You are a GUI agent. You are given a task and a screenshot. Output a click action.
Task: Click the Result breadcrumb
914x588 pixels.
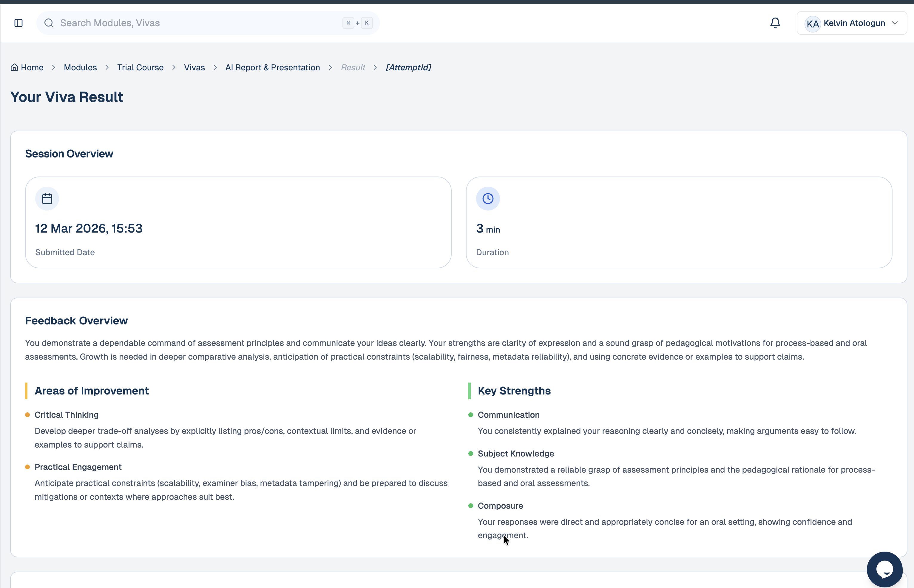353,68
